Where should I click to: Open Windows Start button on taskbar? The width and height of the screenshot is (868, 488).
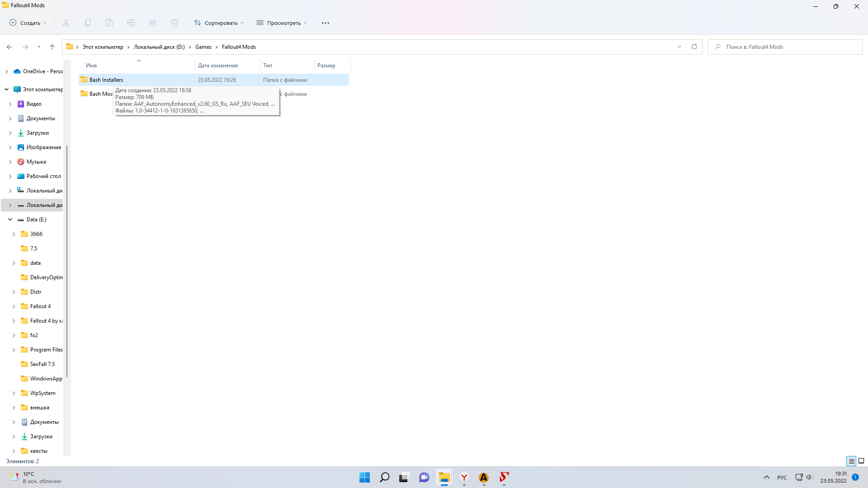pyautogui.click(x=364, y=477)
